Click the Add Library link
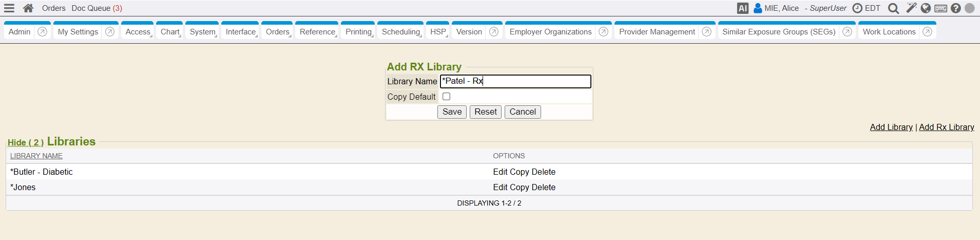This screenshot has height=240, width=980. 891,127
